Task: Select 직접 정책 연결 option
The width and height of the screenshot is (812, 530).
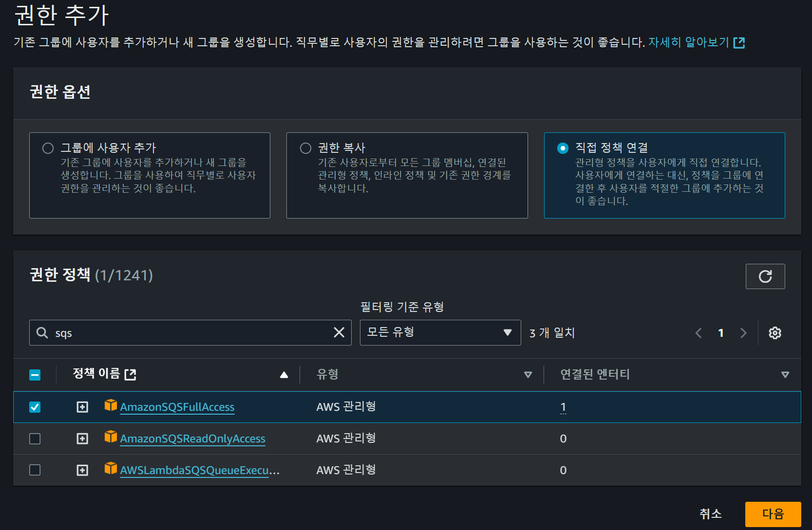Action: click(x=563, y=148)
